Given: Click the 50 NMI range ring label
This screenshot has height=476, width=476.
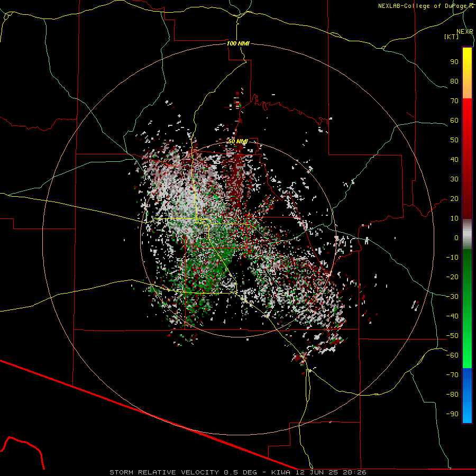Looking at the screenshot, I should click(238, 141).
